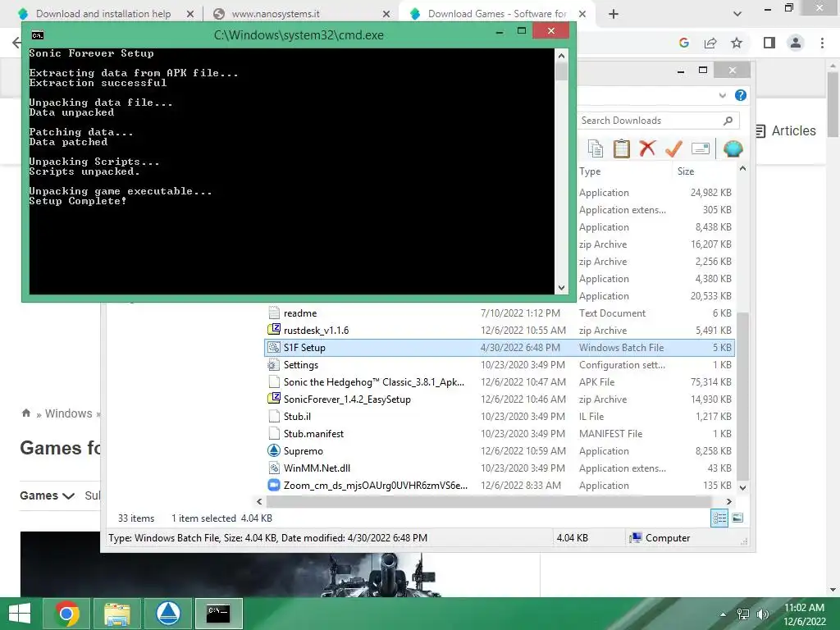840x630 pixels.
Task: Click Explorer file list scroll-up arrow
Action: pos(742,169)
